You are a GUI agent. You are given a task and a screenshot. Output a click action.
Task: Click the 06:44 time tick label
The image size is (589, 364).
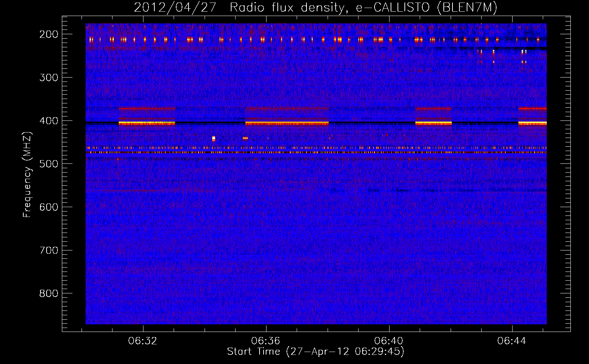[512, 341]
